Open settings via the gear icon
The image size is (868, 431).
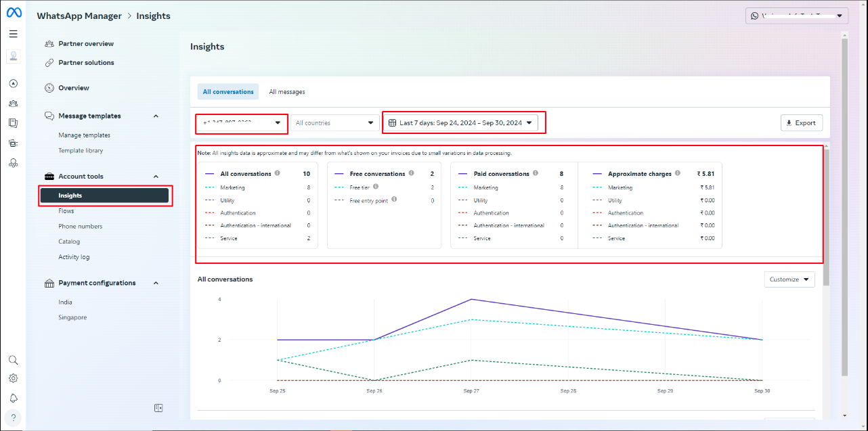[14, 379]
